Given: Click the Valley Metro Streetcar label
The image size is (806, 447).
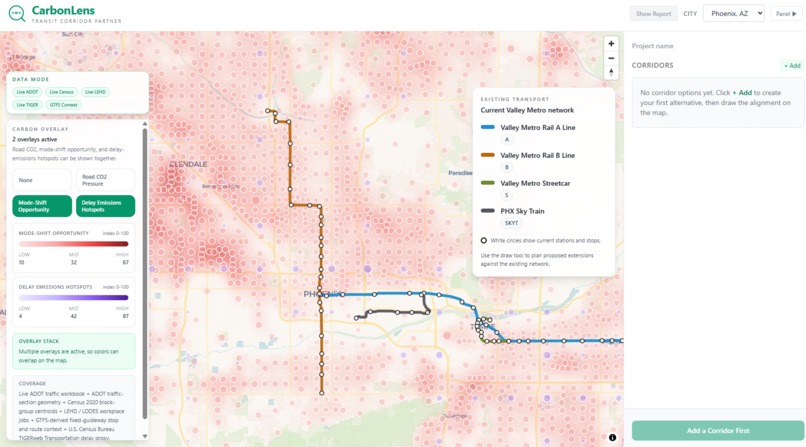Looking at the screenshot, I should 535,183.
